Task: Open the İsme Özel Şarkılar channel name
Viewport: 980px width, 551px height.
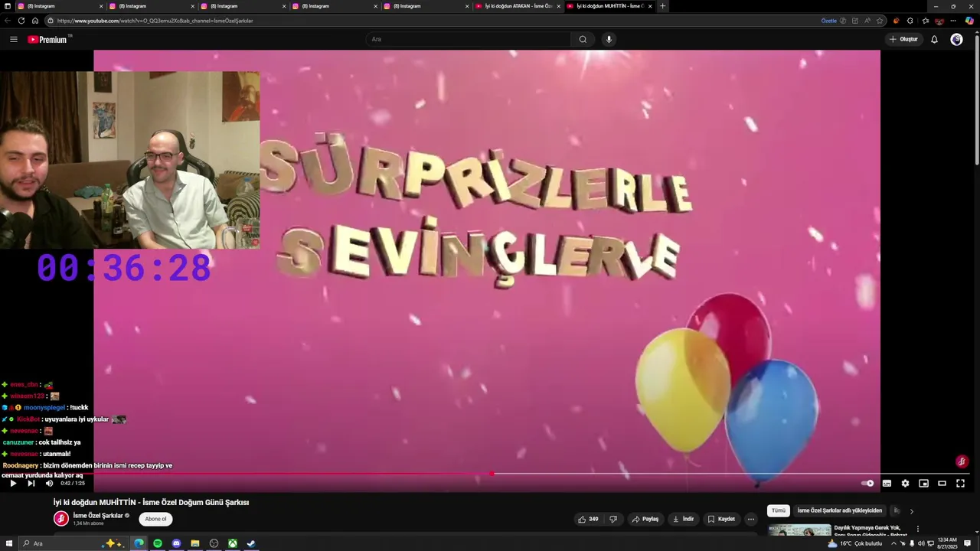Action: (98, 516)
